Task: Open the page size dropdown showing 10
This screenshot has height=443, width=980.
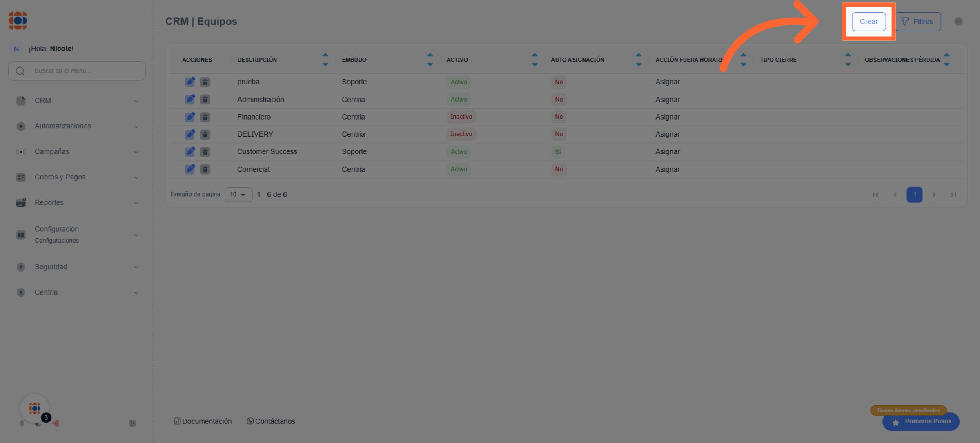Action: [x=238, y=195]
